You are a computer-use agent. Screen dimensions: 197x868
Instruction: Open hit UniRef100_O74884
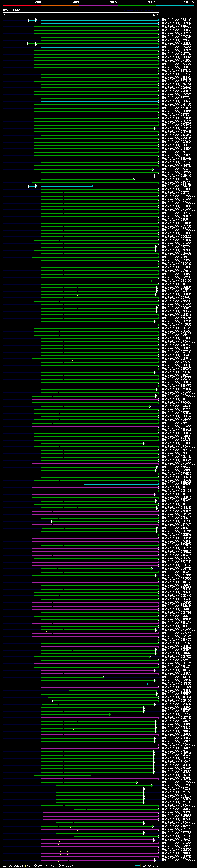pos(177,437)
